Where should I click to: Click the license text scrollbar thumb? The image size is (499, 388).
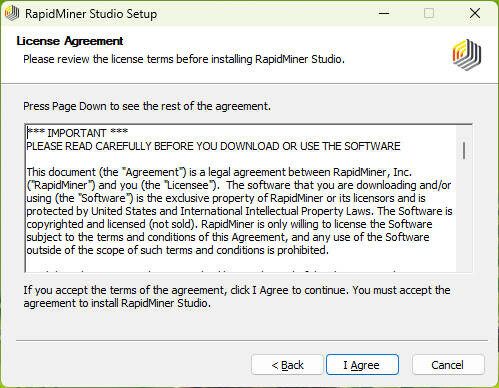[x=464, y=150]
